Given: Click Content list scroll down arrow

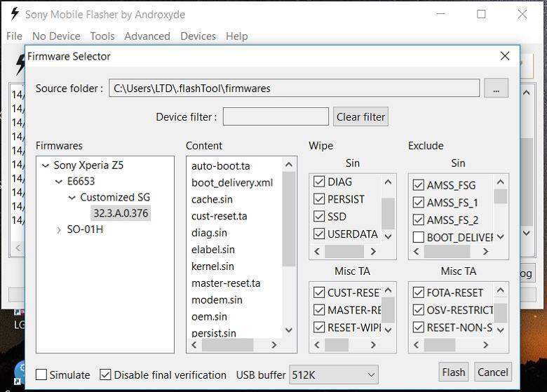Looking at the screenshot, I should [289, 330].
